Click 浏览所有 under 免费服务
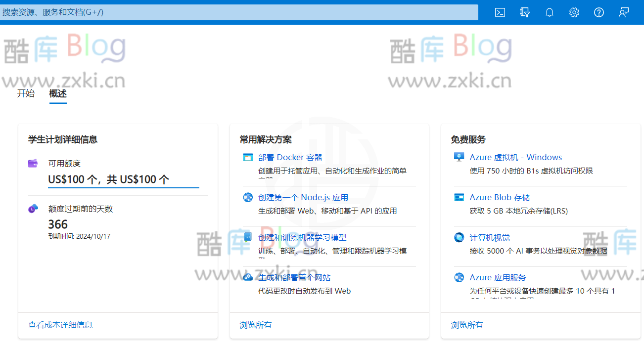Viewport: 644px width, 347px height. tap(466, 325)
